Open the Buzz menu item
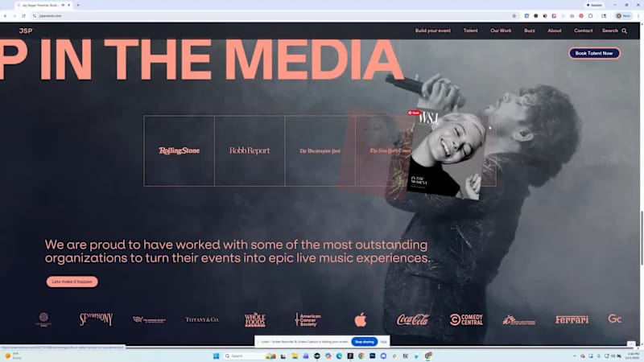Viewport: 644px width, 362px height. click(530, 31)
